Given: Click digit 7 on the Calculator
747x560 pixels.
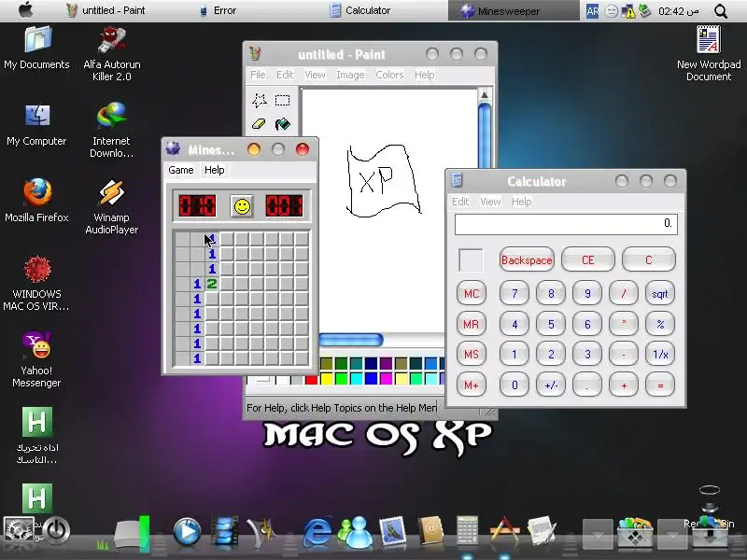Looking at the screenshot, I should point(514,293).
